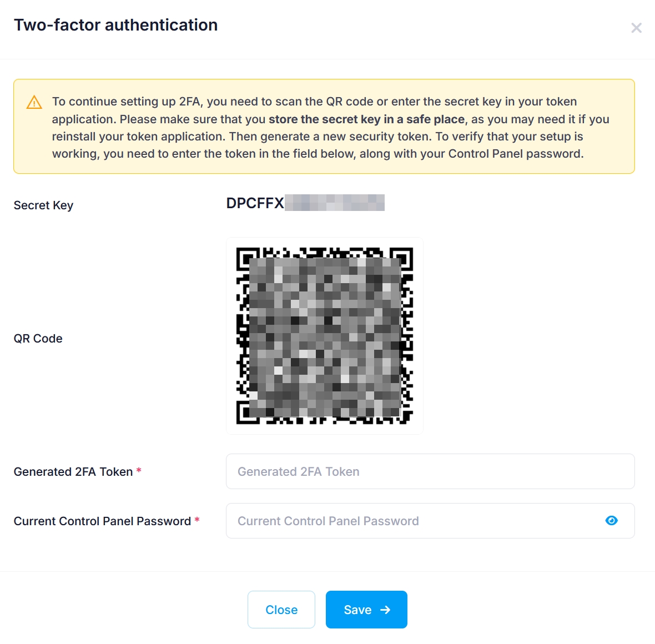Viewport: 655px width, 644px height.
Task: Click the QR Code label
Action: click(38, 338)
